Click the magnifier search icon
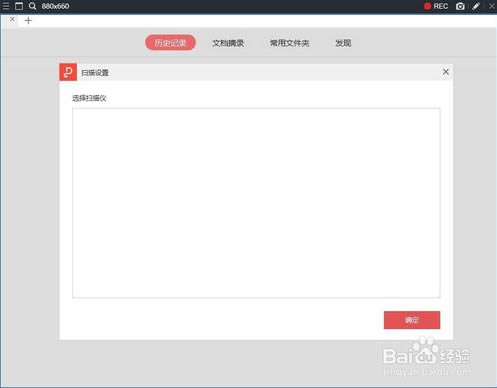Viewport: 497px width, 388px height. 32,6
